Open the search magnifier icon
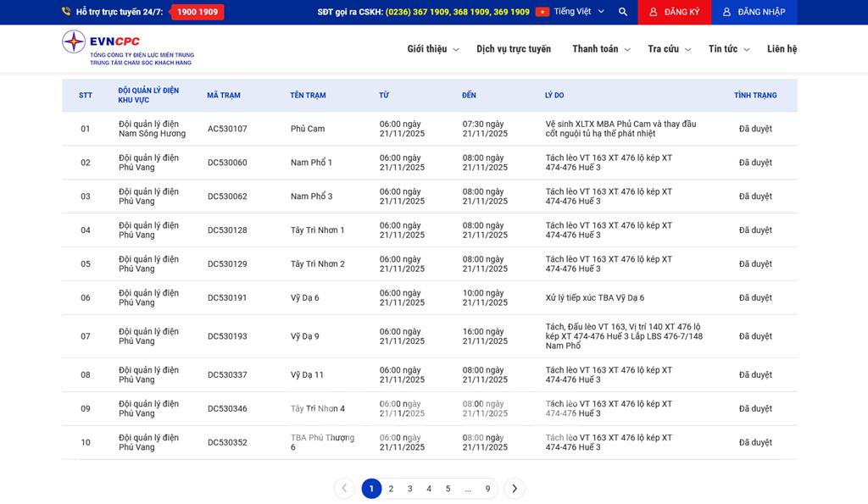This screenshot has height=504, width=868. point(623,12)
